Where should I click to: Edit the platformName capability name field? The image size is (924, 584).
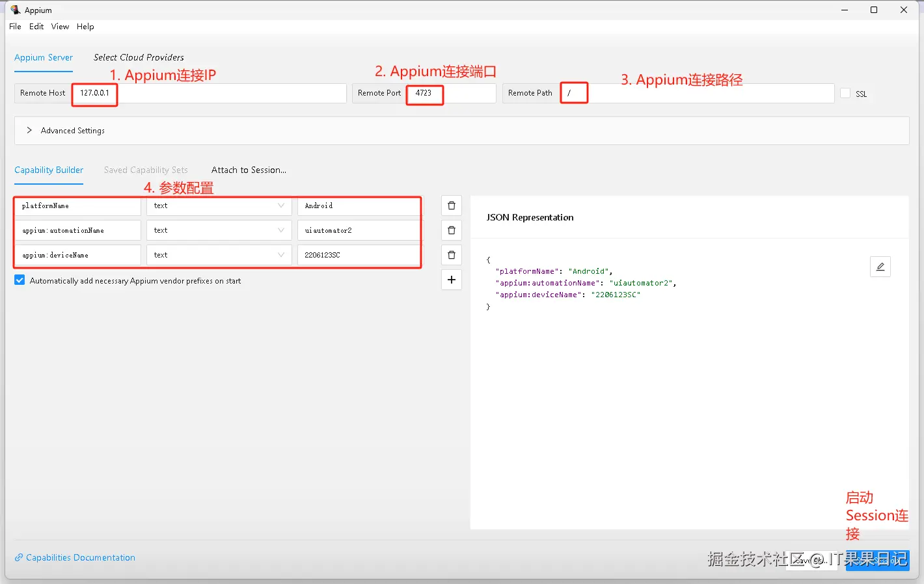click(x=77, y=206)
